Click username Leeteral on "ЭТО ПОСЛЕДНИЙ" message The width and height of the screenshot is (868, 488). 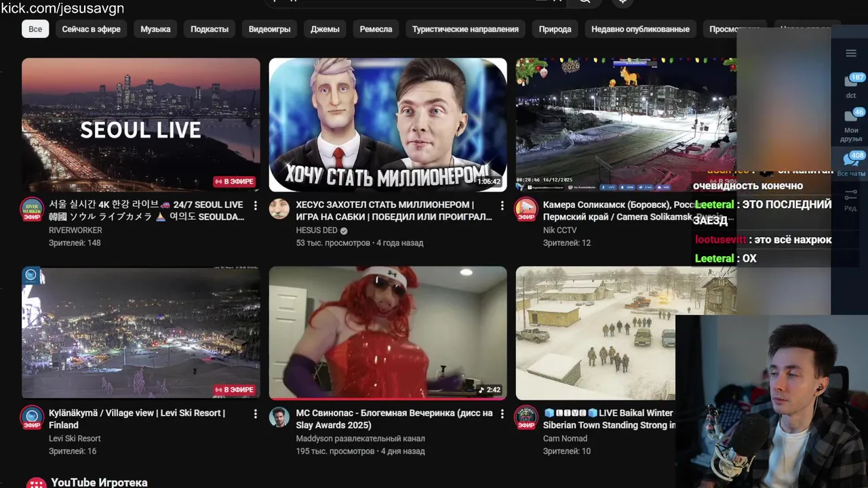click(x=714, y=204)
